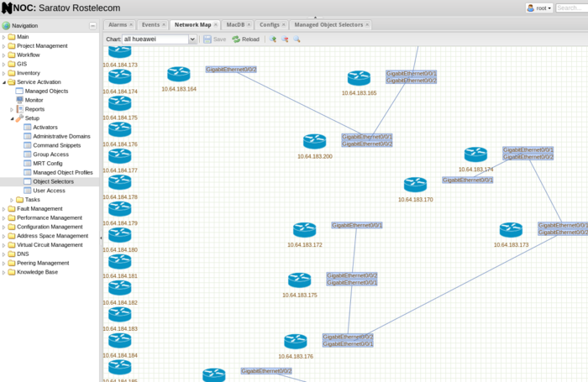Expand the Workflow folder arrow
Screen dimensions: 588x382
[x=4, y=55]
